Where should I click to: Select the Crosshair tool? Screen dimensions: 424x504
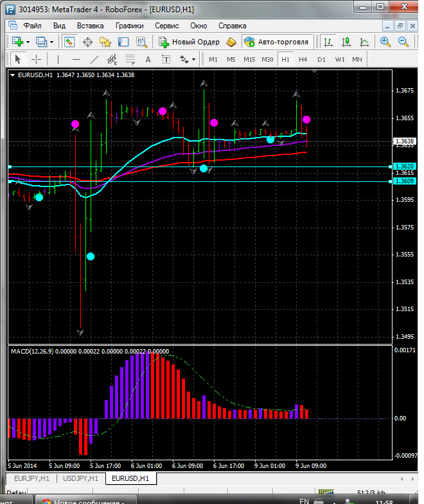(37, 59)
